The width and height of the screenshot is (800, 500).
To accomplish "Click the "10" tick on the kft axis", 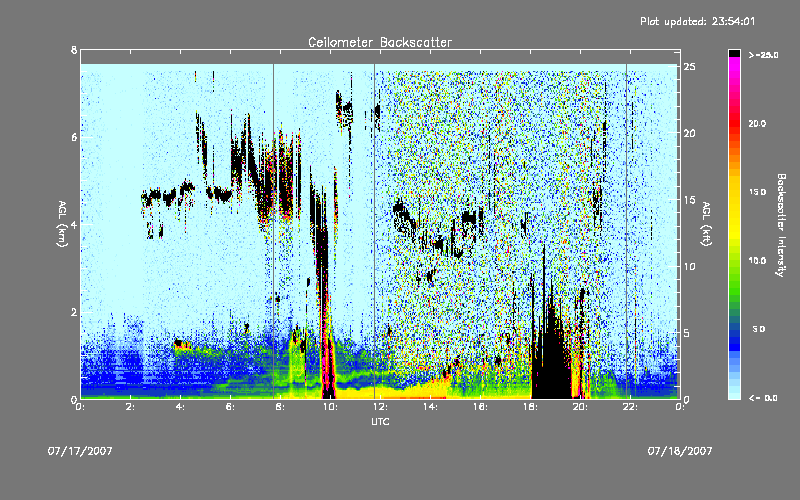I will [x=690, y=266].
